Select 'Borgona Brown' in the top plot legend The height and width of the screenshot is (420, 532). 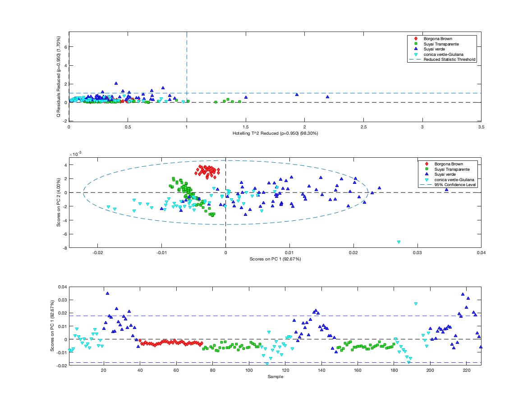(x=438, y=39)
